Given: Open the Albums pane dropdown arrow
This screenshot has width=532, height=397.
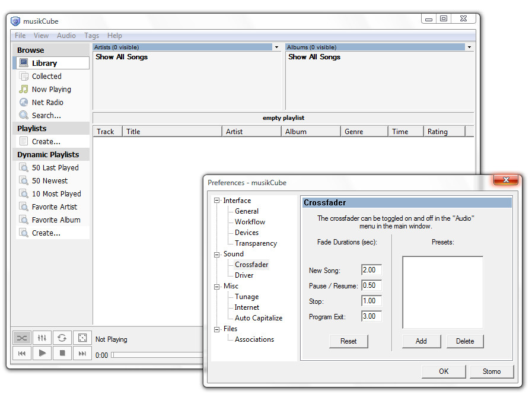Looking at the screenshot, I should click(469, 47).
